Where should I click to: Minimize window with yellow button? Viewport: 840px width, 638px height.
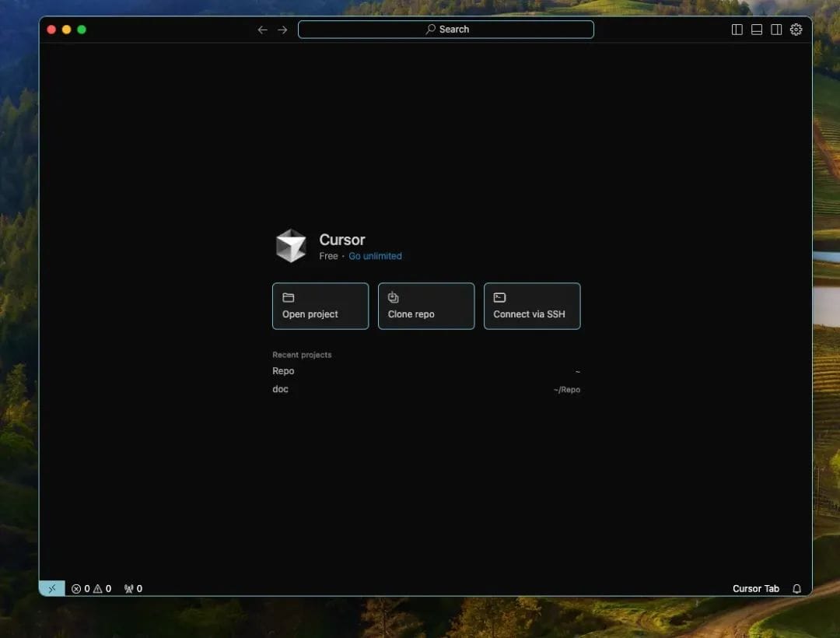pyautogui.click(x=66, y=30)
